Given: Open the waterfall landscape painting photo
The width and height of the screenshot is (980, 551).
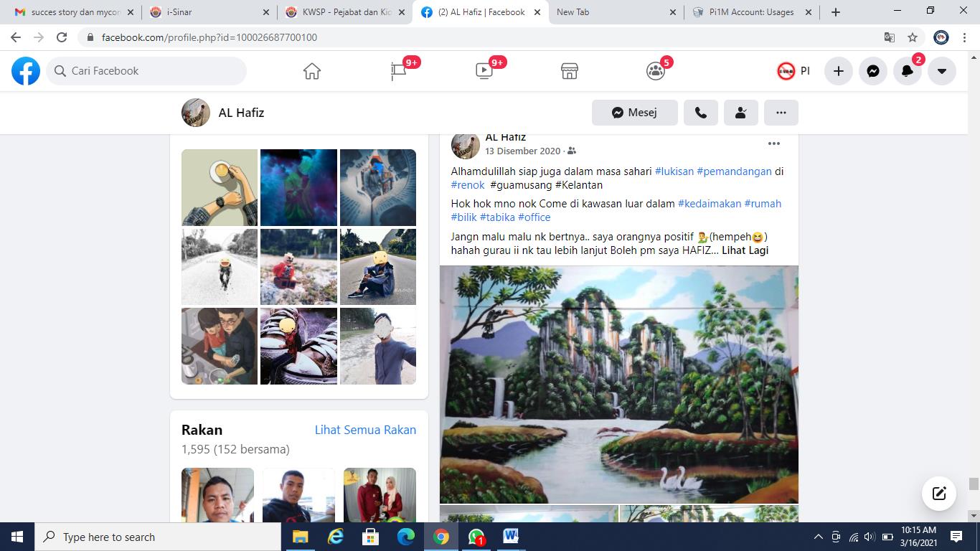Looking at the screenshot, I should point(618,384).
